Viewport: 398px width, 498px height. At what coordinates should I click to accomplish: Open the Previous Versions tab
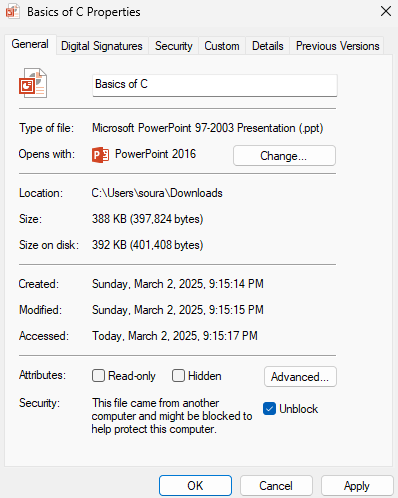point(337,46)
